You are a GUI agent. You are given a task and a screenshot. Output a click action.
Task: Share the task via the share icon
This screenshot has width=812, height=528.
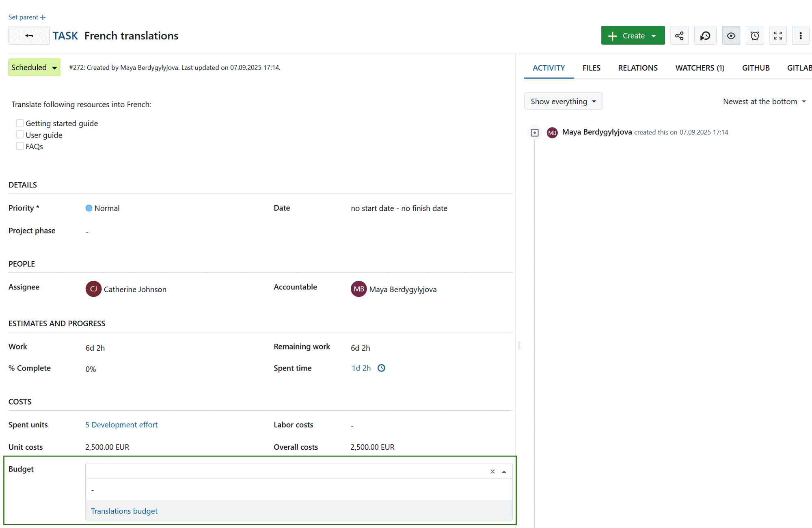click(679, 35)
